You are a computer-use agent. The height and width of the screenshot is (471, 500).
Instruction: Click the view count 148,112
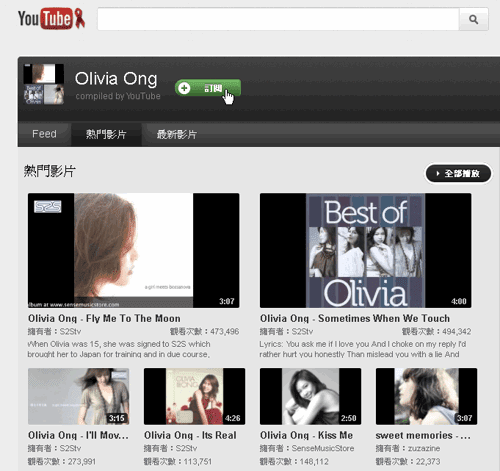coord(314,462)
